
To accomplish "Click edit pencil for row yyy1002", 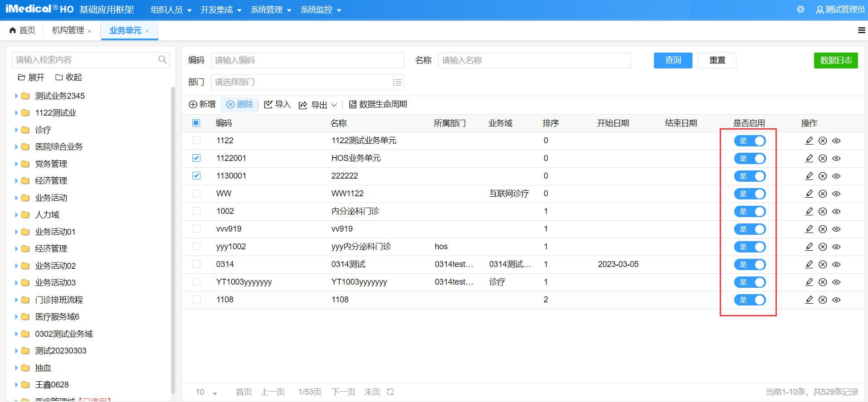I will [809, 247].
